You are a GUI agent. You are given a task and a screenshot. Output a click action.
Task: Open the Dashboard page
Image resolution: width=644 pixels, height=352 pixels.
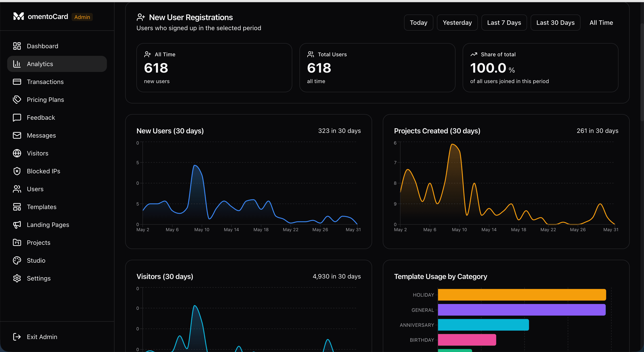click(57, 46)
